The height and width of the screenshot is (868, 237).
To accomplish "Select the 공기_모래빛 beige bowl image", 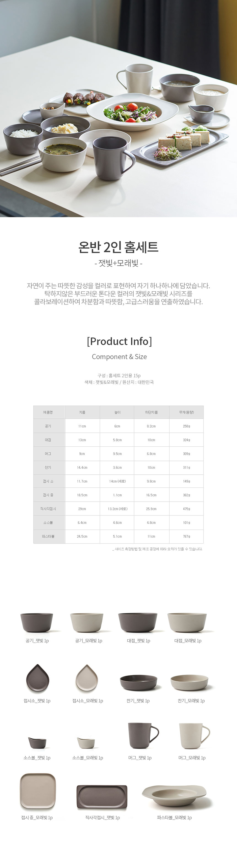I will (x=87, y=622).
